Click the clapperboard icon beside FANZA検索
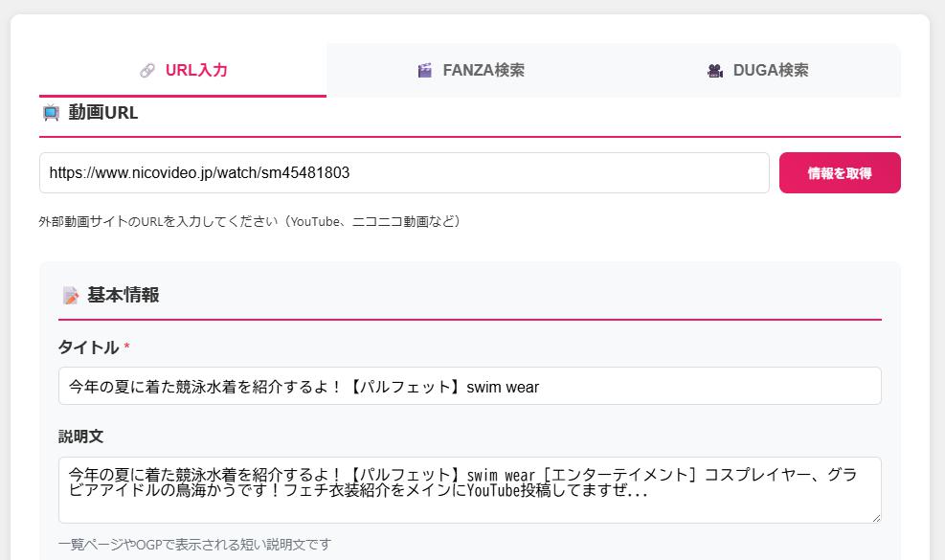945x560 pixels. 425,71
